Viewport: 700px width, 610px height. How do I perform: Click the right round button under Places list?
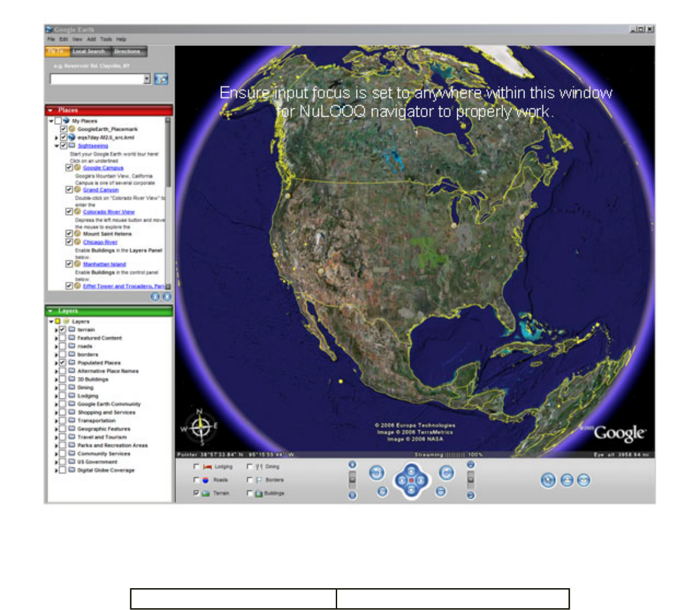coord(167,296)
